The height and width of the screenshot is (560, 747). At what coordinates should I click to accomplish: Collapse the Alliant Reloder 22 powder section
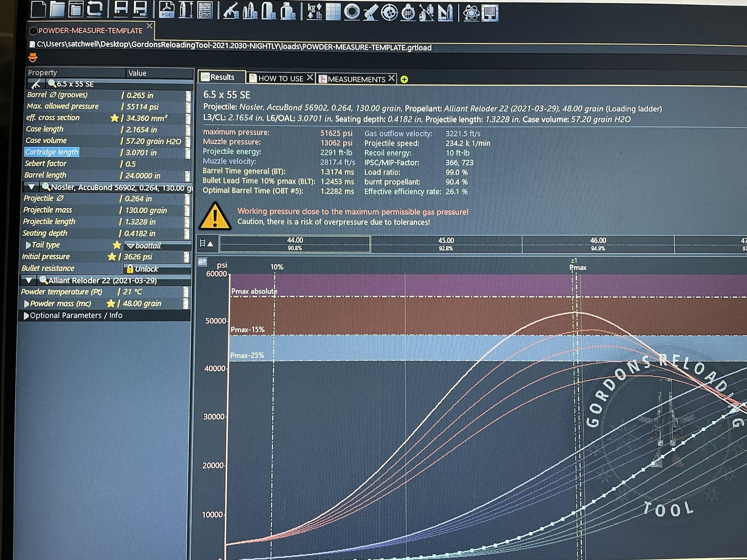[x=29, y=280]
